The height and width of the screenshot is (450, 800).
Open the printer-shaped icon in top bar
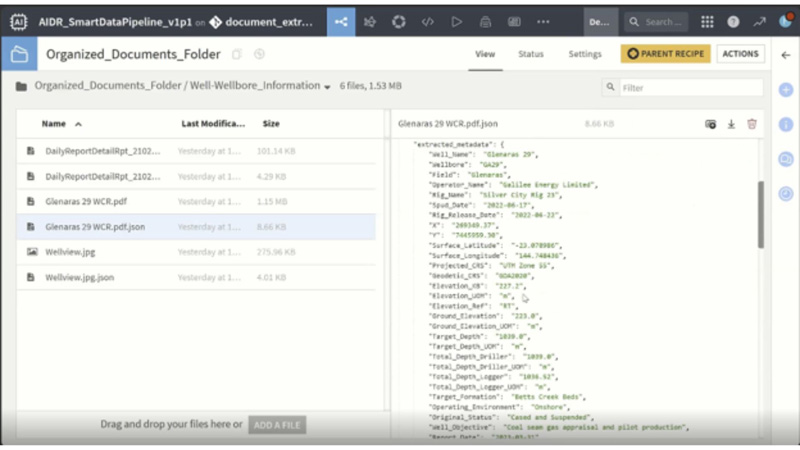tap(485, 22)
